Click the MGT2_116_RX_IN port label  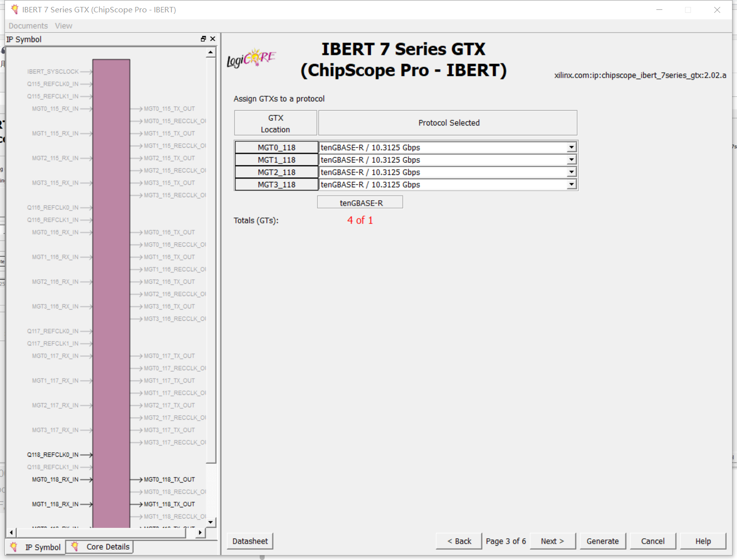point(55,282)
